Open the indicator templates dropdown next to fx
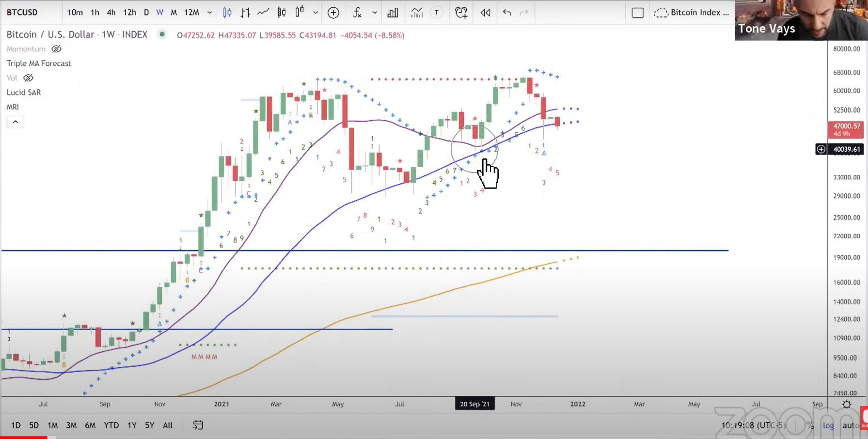Screen dimensions: 868x439 375,13
